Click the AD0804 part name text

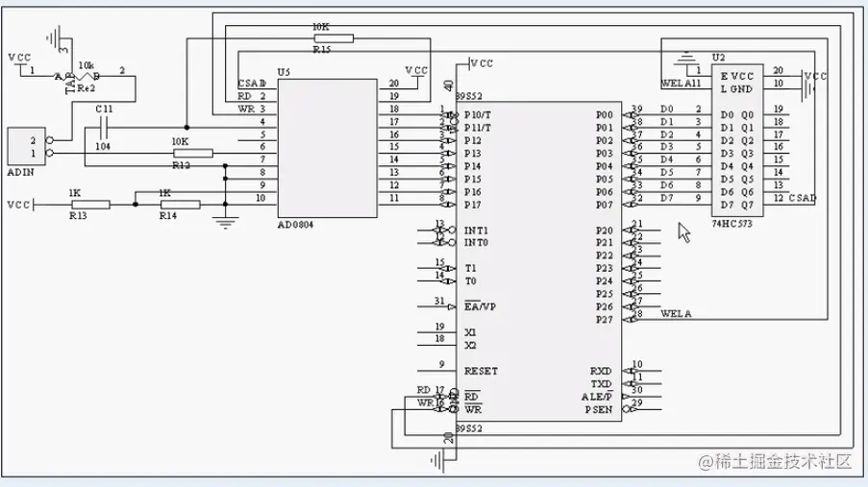(x=296, y=225)
